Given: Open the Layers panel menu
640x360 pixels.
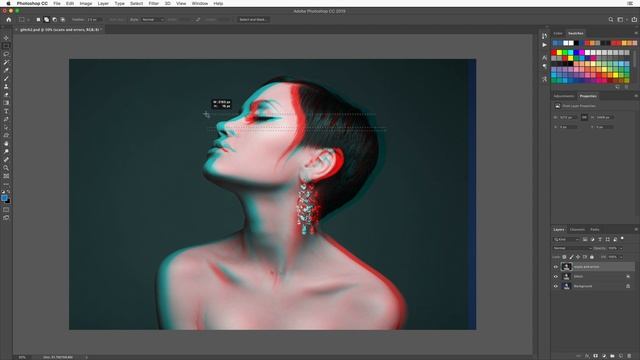Looking at the screenshot, I should 636,229.
